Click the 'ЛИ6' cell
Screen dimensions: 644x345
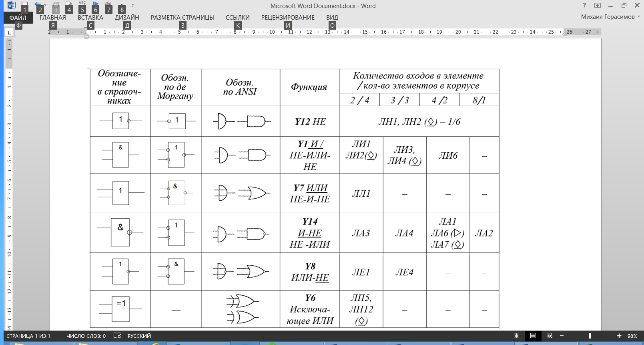point(448,155)
